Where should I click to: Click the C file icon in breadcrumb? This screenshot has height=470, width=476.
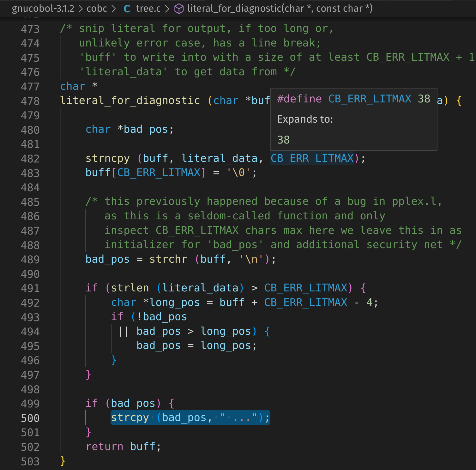coord(127,9)
